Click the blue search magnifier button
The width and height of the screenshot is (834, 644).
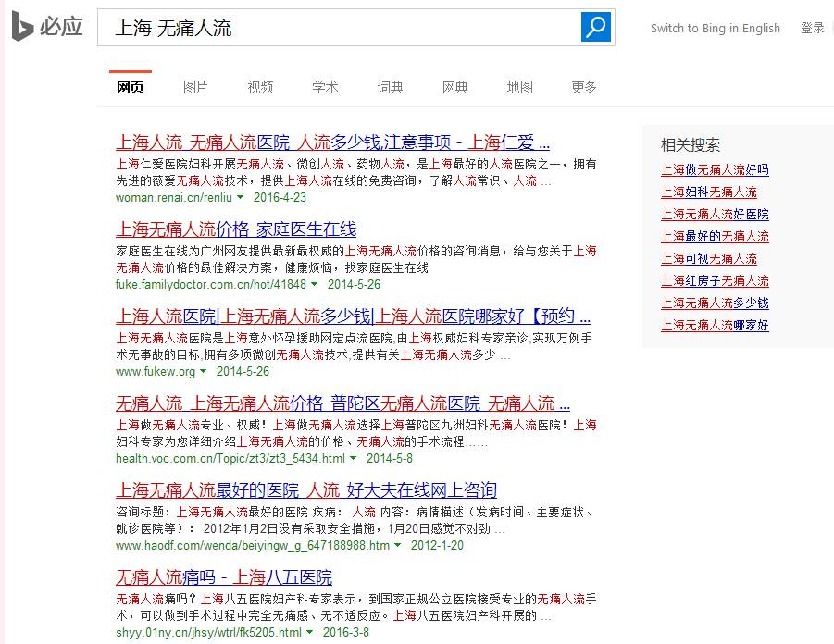click(x=593, y=27)
